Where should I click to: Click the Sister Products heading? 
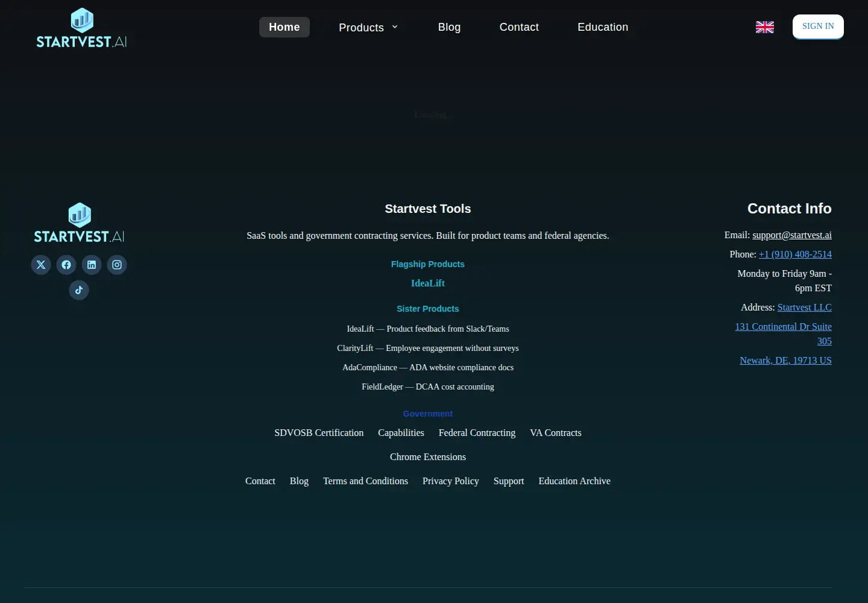point(428,309)
